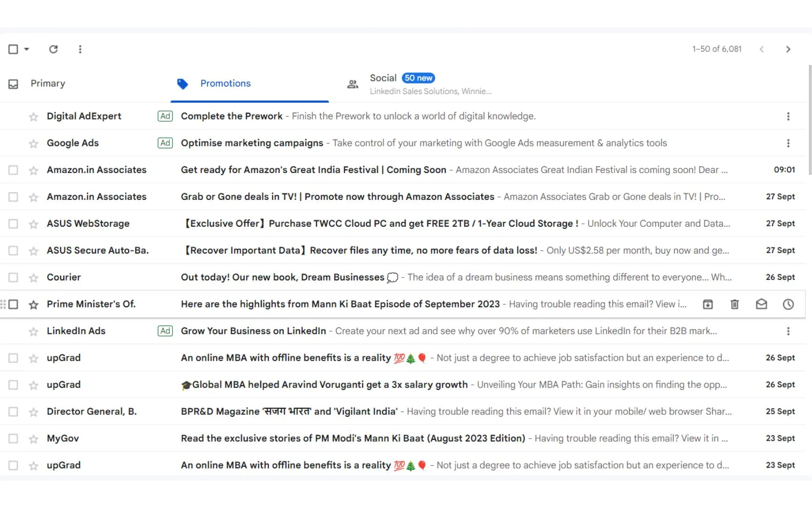The width and height of the screenshot is (812, 508).
Task: Open options for the Digital AdExpert ad
Action: click(x=788, y=116)
